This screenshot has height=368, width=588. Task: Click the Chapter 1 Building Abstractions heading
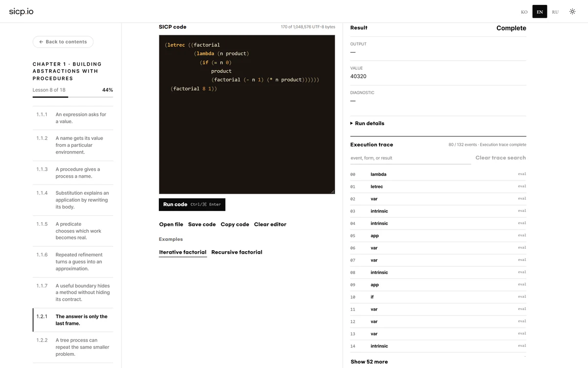tap(67, 71)
